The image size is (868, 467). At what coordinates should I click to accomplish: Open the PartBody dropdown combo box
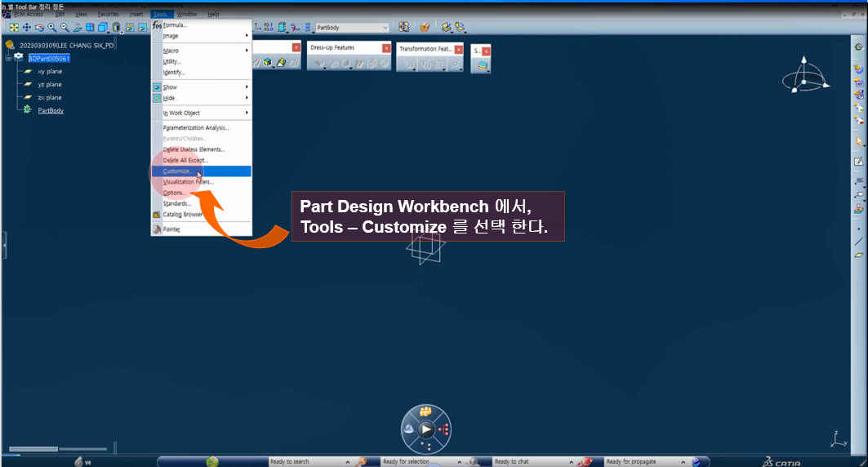[385, 28]
